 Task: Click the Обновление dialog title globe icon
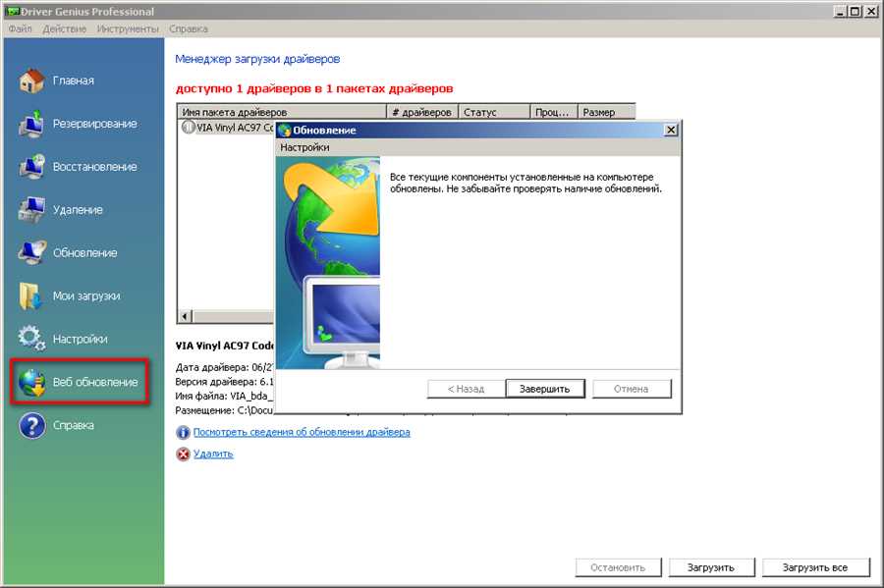pos(285,131)
